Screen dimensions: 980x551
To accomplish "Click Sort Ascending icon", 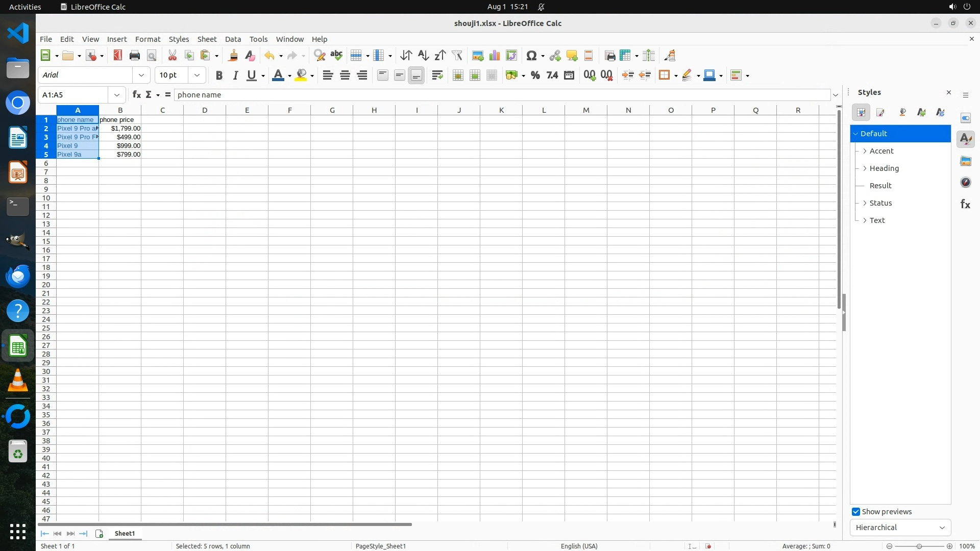I will 423,56.
